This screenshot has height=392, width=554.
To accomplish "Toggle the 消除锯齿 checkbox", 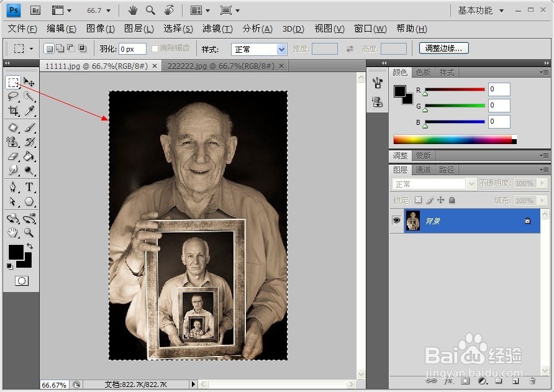I will [155, 48].
